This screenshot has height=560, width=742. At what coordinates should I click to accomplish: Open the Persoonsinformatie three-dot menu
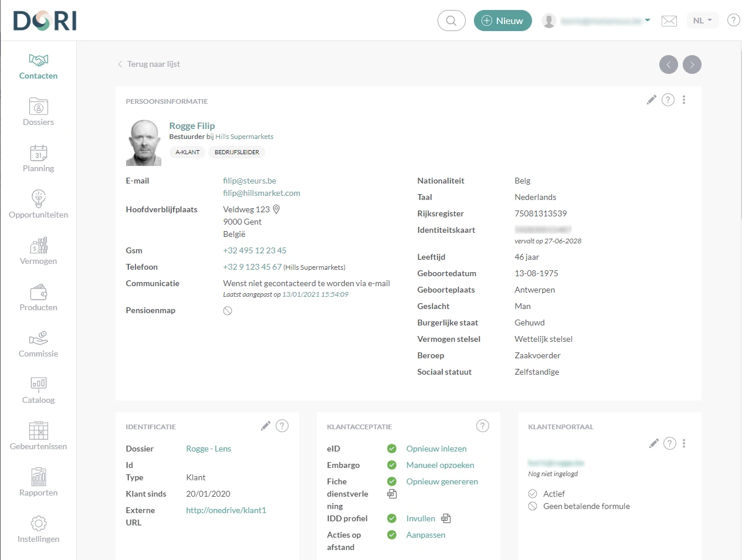click(684, 100)
